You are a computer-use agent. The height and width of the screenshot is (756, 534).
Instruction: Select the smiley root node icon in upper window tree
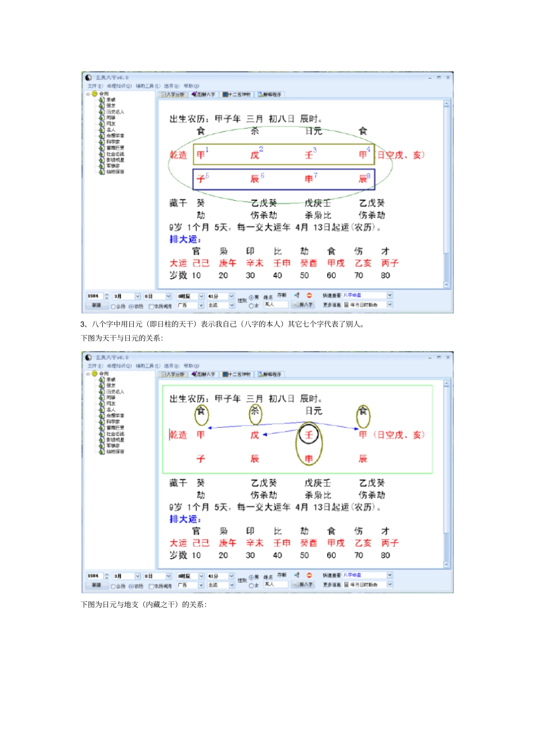94,94
